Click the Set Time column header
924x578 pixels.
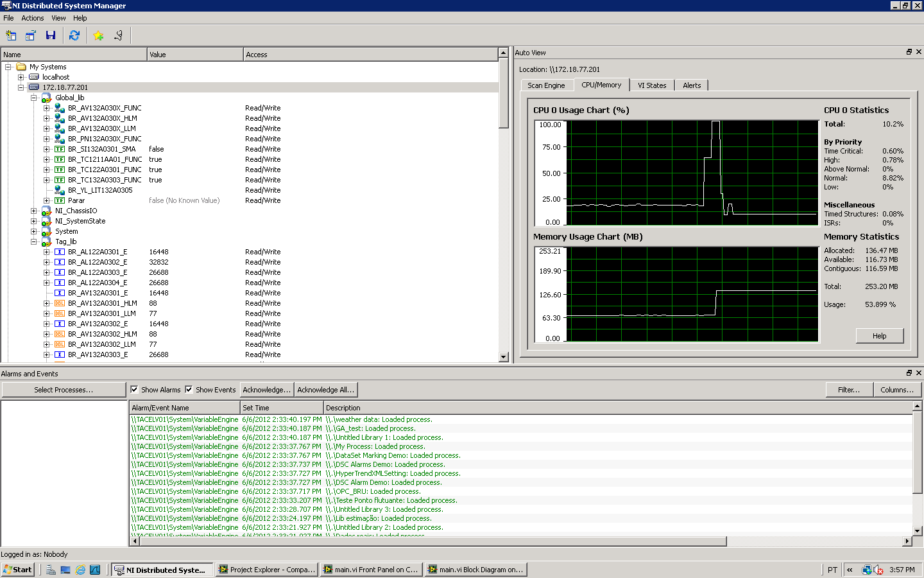click(281, 408)
